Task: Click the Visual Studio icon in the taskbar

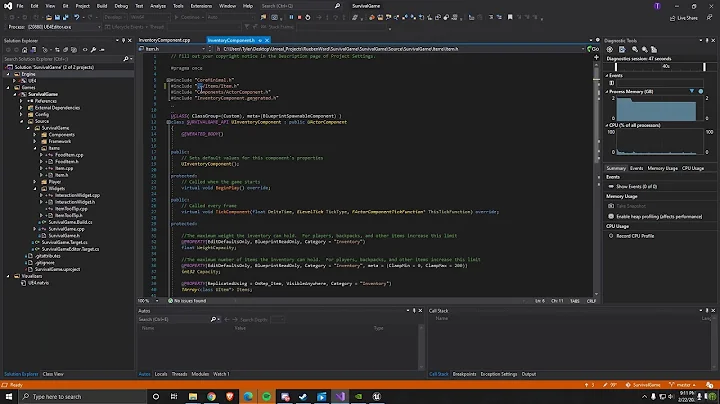Action: tap(340, 396)
